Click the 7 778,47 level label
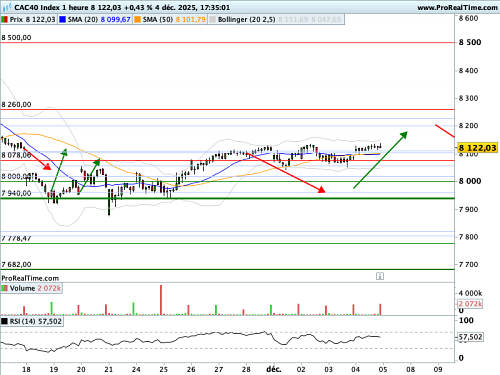The height and width of the screenshot is (375, 500). pos(16,238)
